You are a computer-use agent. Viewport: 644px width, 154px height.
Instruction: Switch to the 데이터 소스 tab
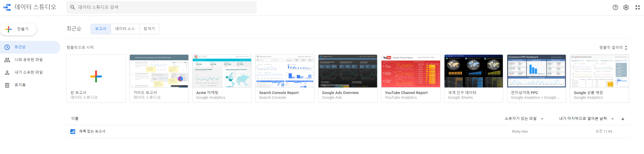click(x=125, y=29)
